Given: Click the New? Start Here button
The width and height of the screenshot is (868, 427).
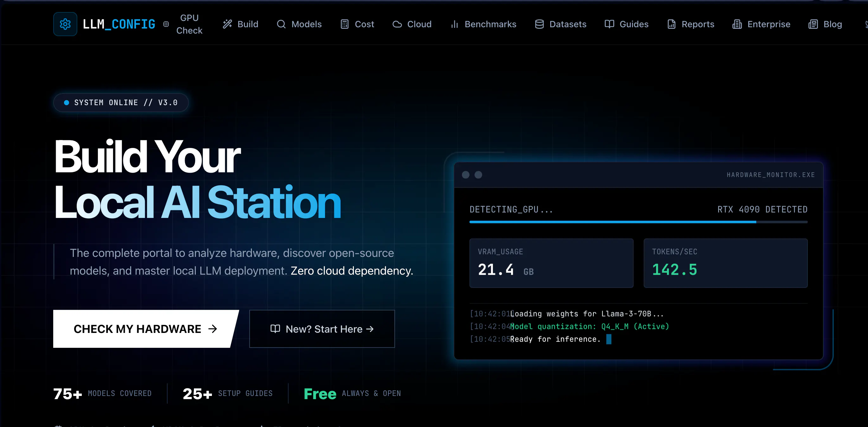Looking at the screenshot, I should [322, 328].
